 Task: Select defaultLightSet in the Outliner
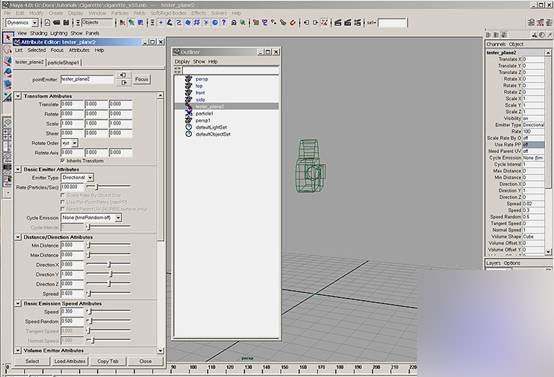pos(211,127)
